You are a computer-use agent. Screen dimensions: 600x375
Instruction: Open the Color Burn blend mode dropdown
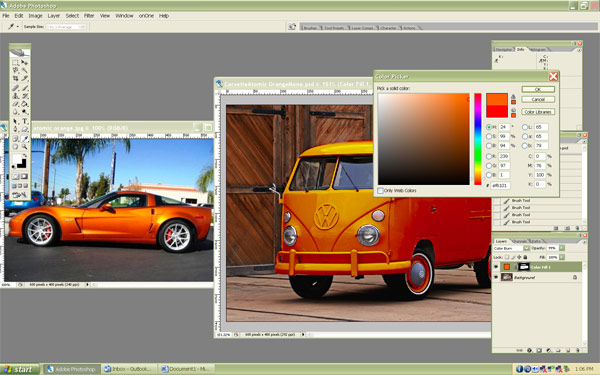pos(527,248)
